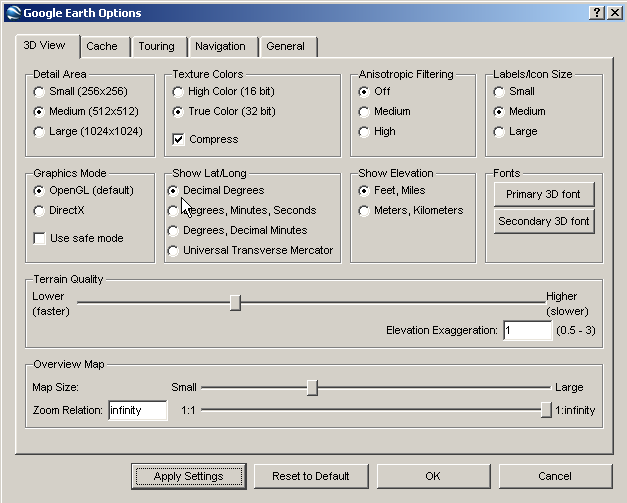Click the (0.5 - 3) range label

[x=576, y=330]
